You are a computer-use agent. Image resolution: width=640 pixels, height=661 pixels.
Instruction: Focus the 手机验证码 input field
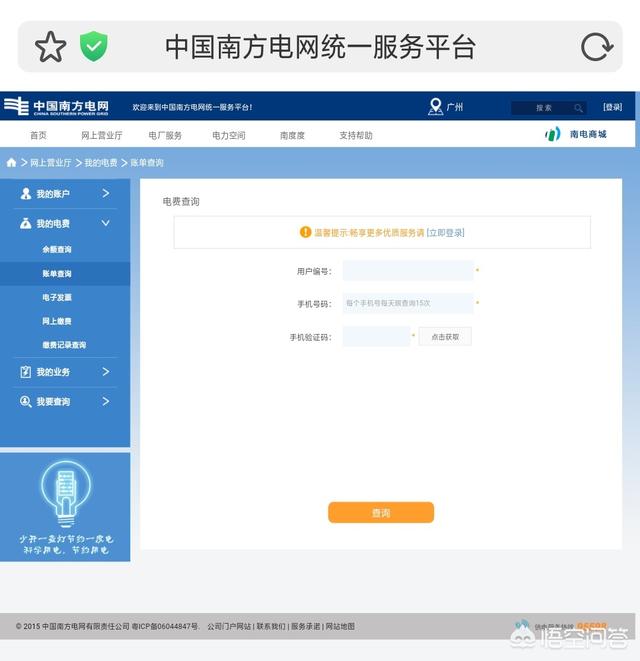coord(376,336)
